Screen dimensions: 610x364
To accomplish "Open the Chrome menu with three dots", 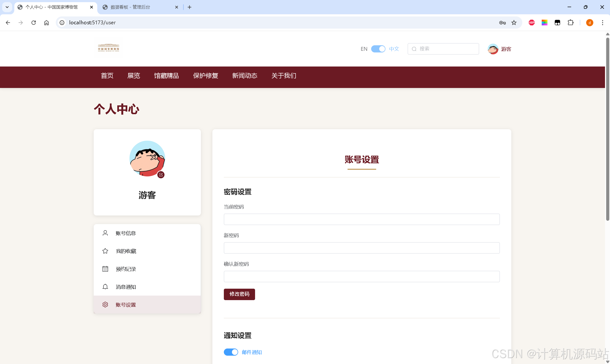I will pyautogui.click(x=602, y=22).
